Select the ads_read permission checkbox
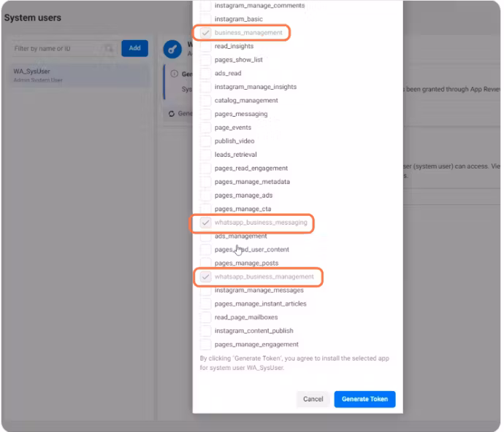Screen dimensions: 504x432 point(206,74)
